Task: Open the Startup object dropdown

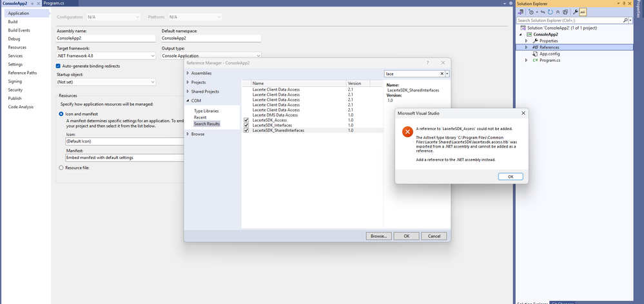Action: tap(106, 82)
